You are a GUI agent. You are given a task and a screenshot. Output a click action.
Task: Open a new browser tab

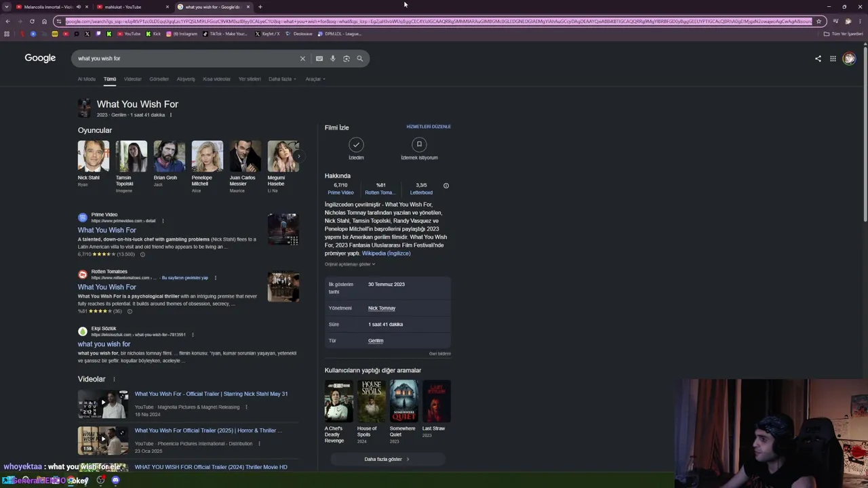click(x=260, y=7)
